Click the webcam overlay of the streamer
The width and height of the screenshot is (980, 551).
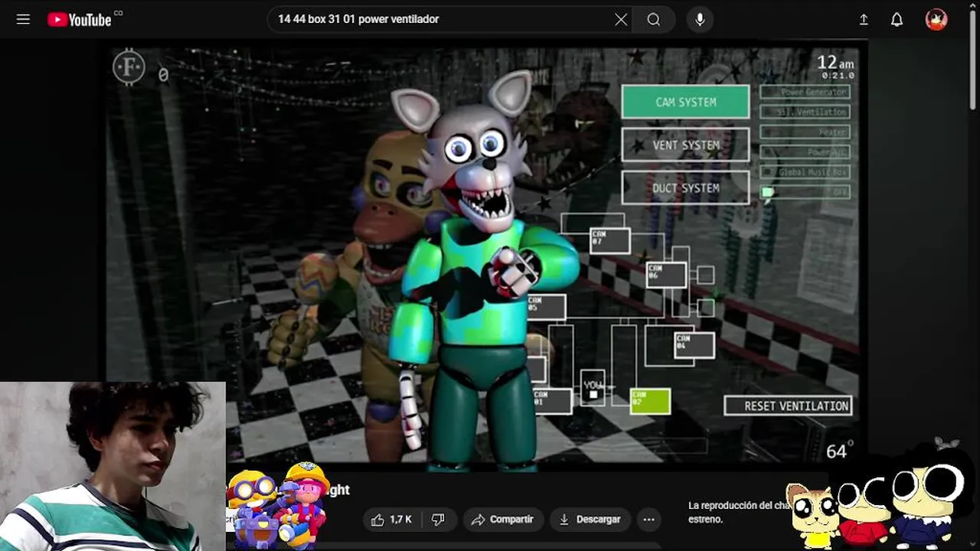point(113,466)
